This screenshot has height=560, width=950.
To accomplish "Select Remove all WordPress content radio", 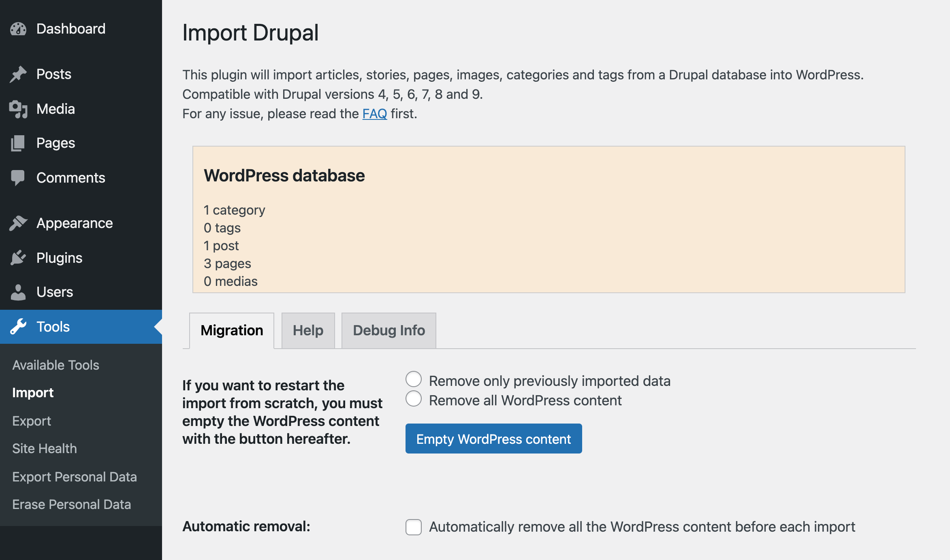I will click(x=414, y=399).
